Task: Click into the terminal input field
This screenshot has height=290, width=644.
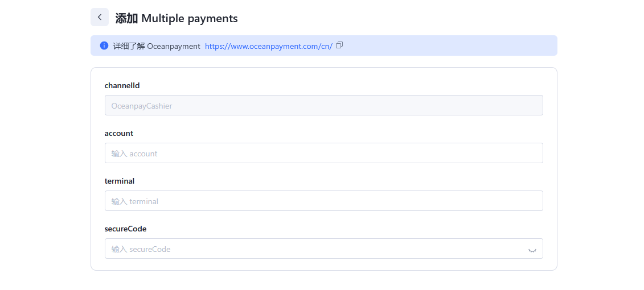Action: pyautogui.click(x=323, y=201)
